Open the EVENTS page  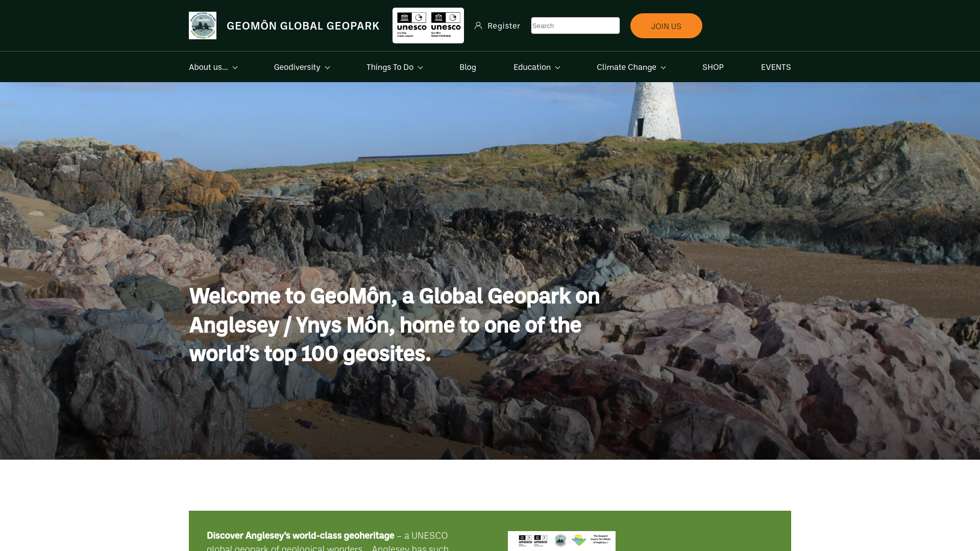click(776, 67)
